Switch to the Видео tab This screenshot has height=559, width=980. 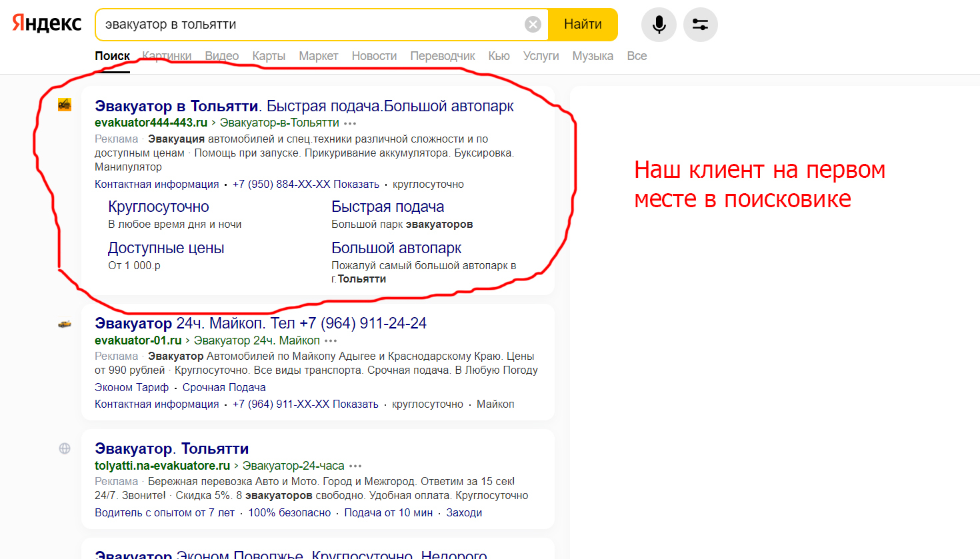[x=222, y=56]
